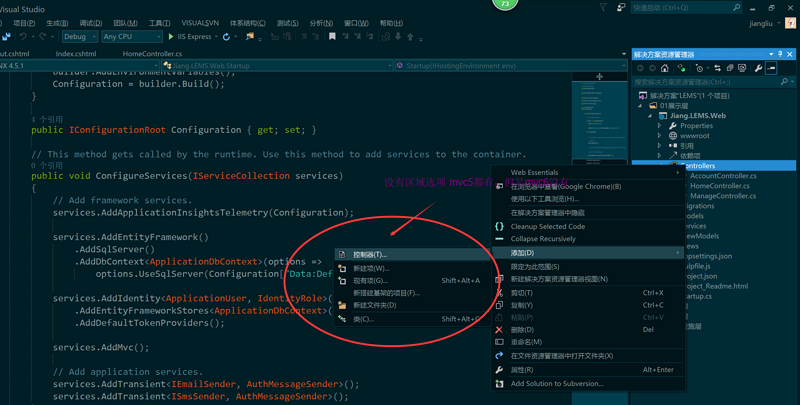Open the 调试(D) menu

[91, 23]
